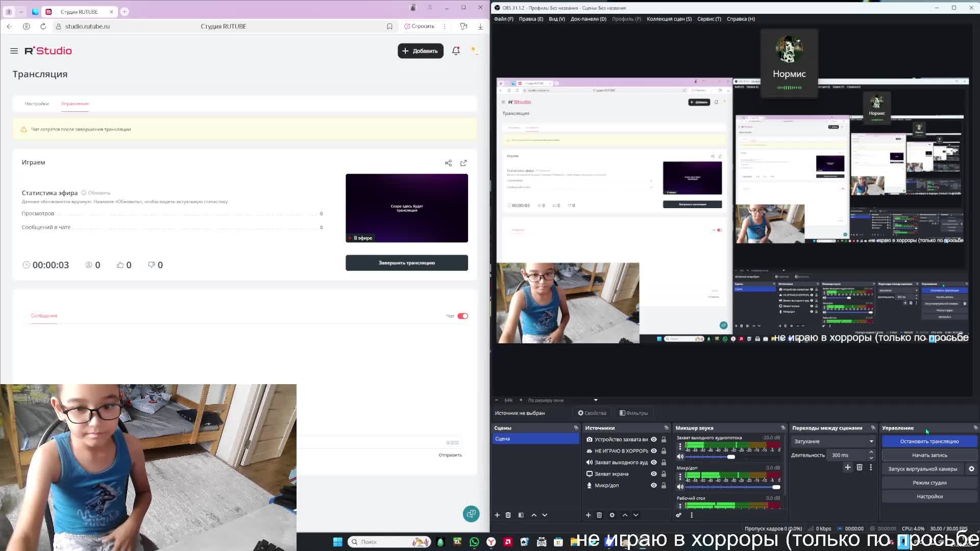980x551 pixels.
Task: Expand the Затухание transition dropdown
Action: click(x=871, y=441)
